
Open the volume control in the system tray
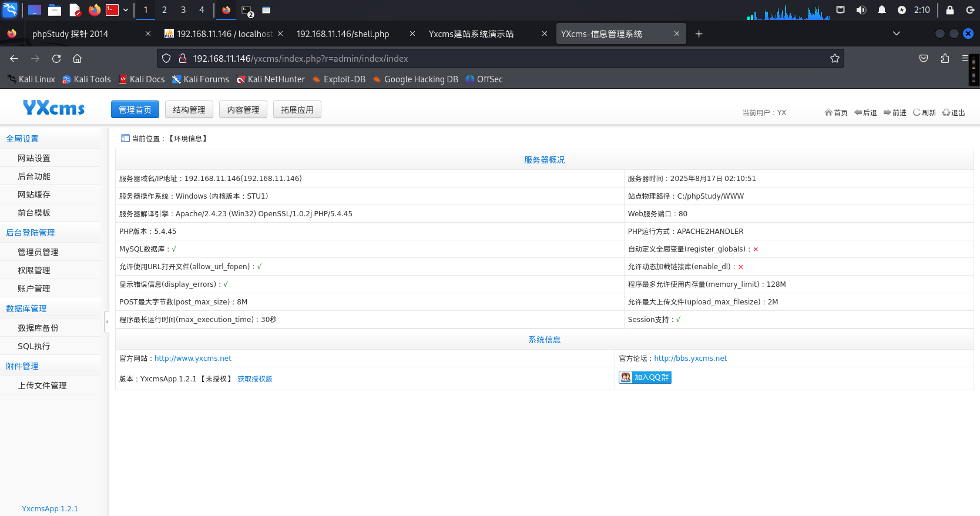click(861, 10)
